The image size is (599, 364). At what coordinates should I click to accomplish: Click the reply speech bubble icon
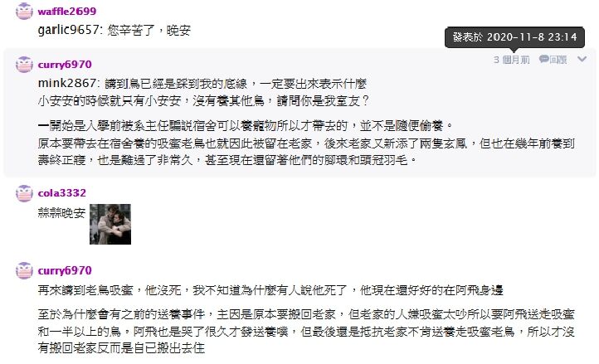544,59
